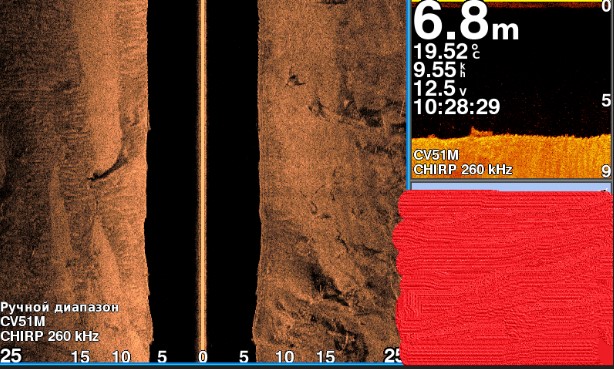614x369 pixels.
Task: Tap the bottom bump in the sonar panel
Action: coord(477,132)
